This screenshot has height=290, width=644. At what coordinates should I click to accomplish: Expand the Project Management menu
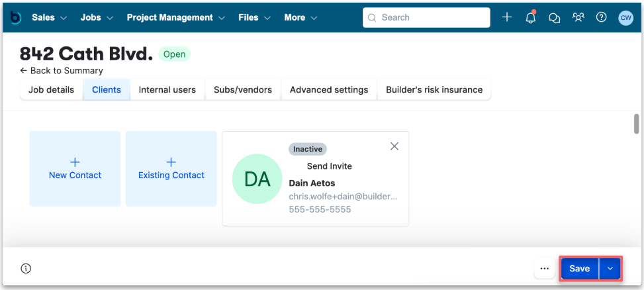click(x=176, y=18)
